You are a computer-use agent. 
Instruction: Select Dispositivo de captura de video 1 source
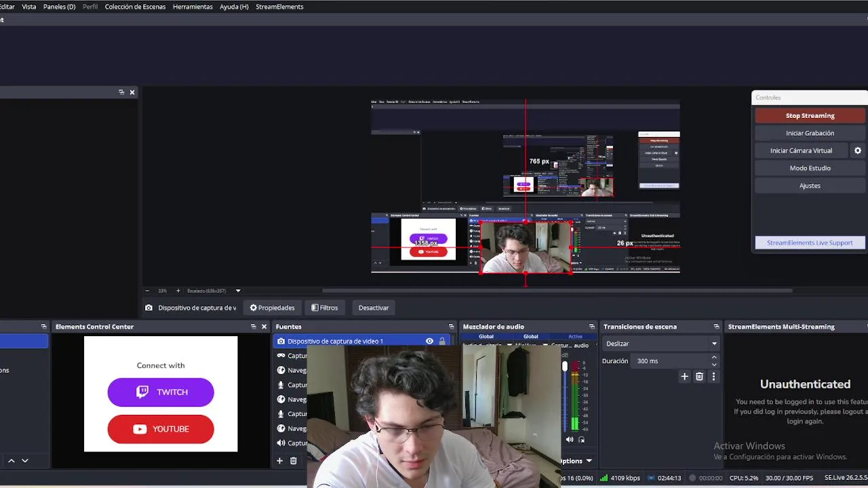[361, 341]
